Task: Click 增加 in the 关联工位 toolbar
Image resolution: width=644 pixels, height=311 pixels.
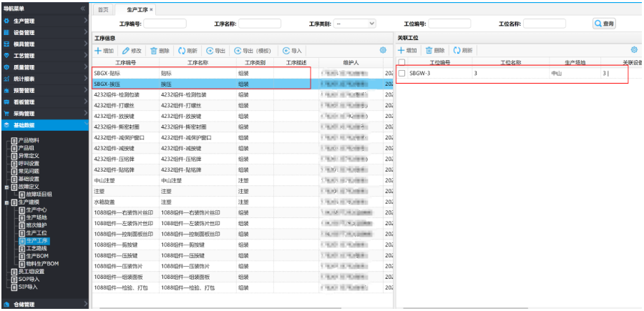Action: coord(407,51)
